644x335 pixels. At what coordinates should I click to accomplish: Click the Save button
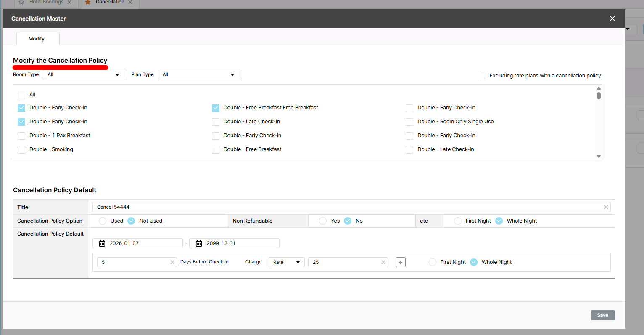click(602, 315)
